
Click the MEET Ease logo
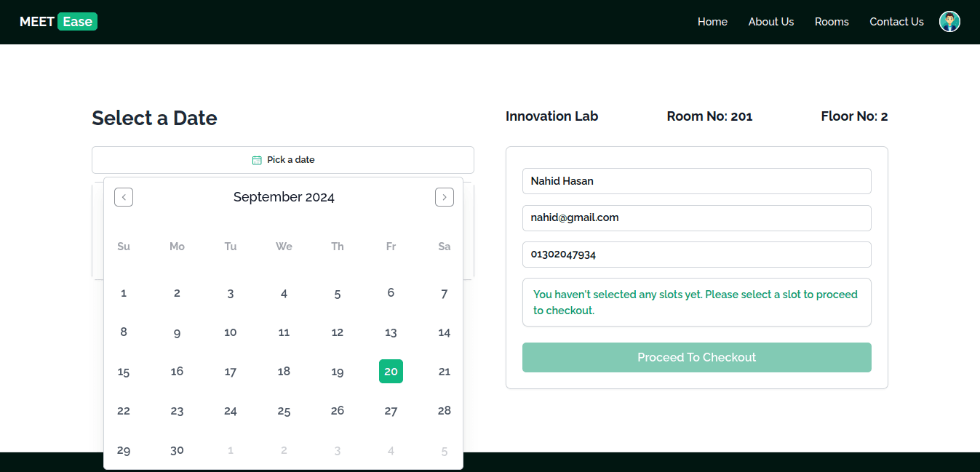(x=58, y=22)
